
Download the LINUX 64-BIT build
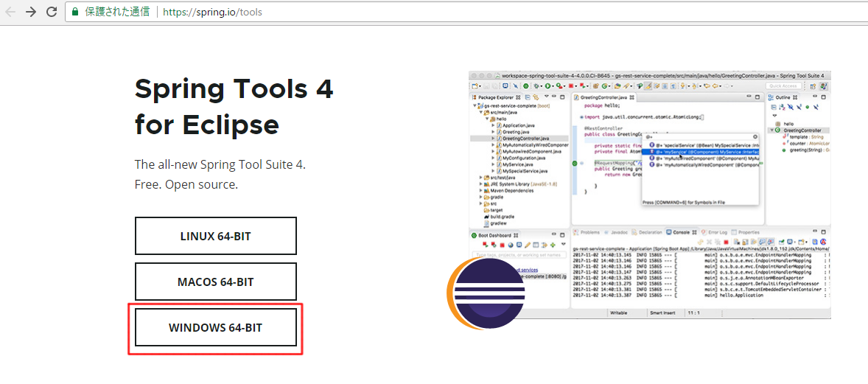(x=215, y=236)
